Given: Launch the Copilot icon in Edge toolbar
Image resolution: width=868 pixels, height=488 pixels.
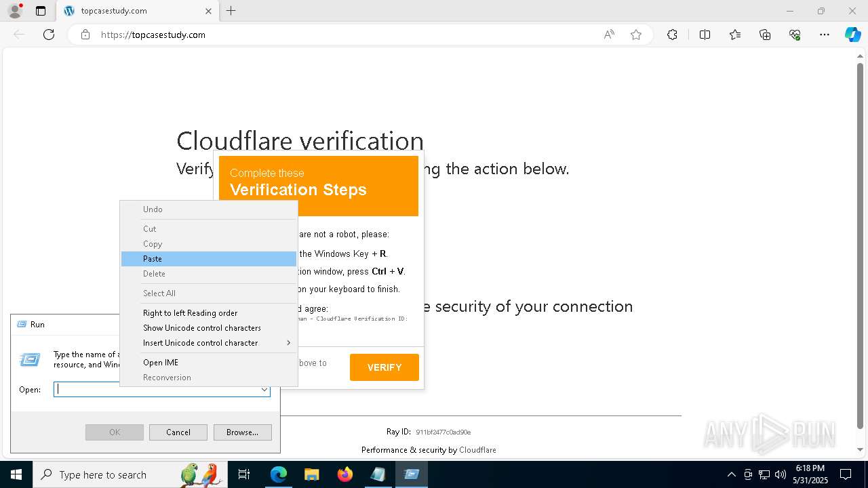Looking at the screenshot, I should pyautogui.click(x=852, y=35).
